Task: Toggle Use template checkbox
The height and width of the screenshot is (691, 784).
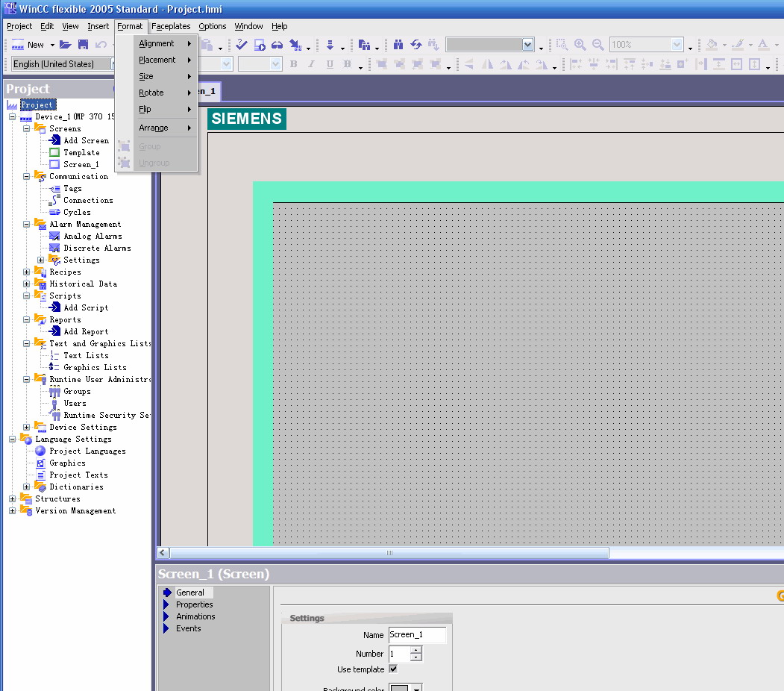Action: [394, 669]
